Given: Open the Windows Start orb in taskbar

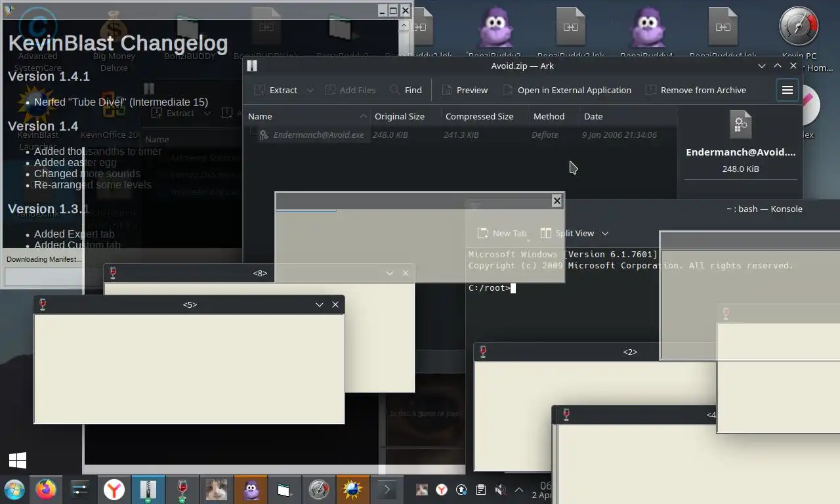Looking at the screenshot, I should click(14, 490).
